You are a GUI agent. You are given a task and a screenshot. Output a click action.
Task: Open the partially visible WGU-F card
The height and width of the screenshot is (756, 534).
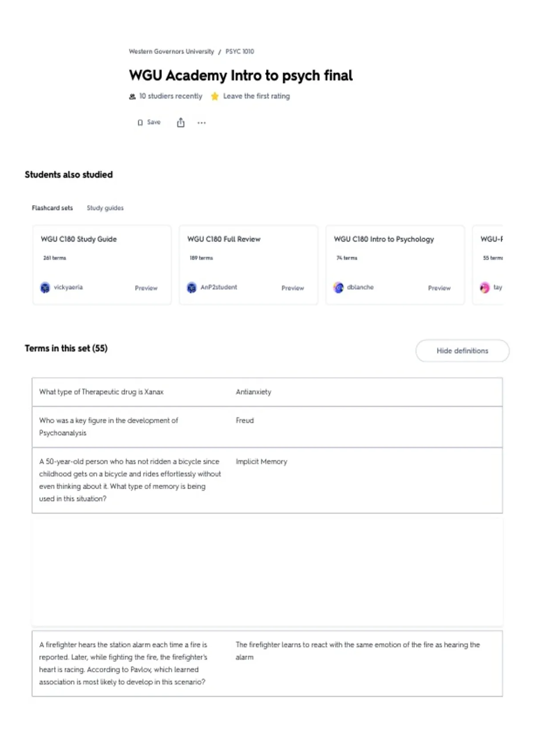[488, 265]
